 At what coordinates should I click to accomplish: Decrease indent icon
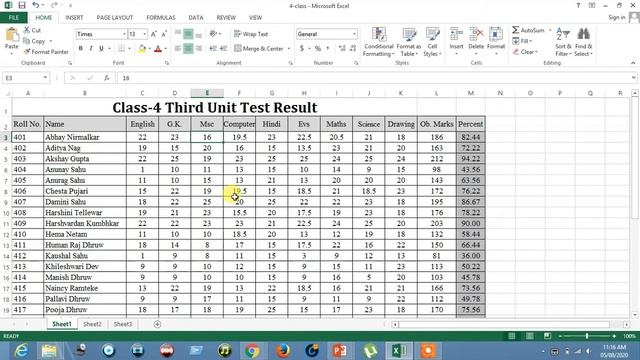pos(213,49)
